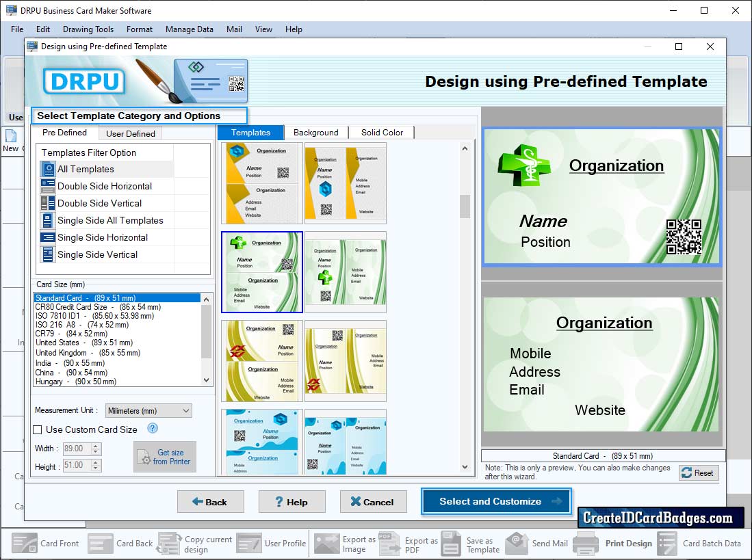Select the Single Side All Templates icon
Screen dimensions: 752x560
pyautogui.click(x=48, y=220)
